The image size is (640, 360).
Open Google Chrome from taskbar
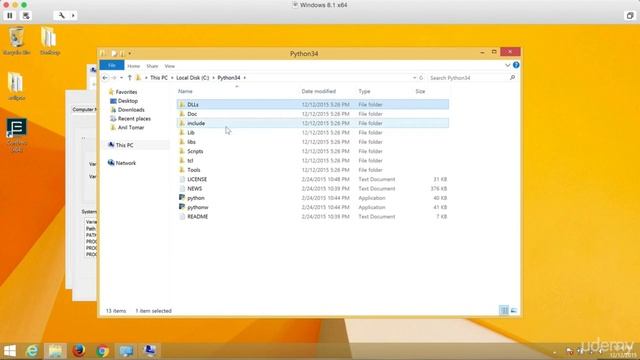point(102,351)
